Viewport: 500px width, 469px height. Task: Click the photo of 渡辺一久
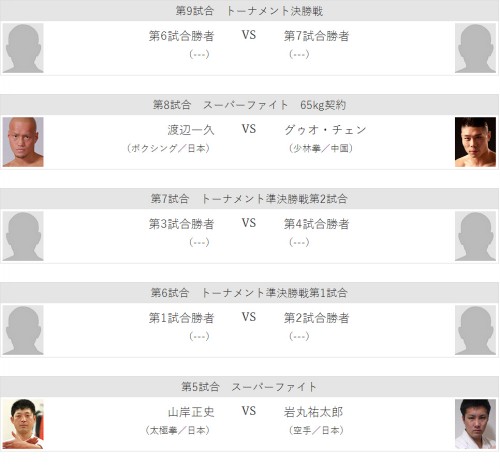pyautogui.click(x=23, y=142)
